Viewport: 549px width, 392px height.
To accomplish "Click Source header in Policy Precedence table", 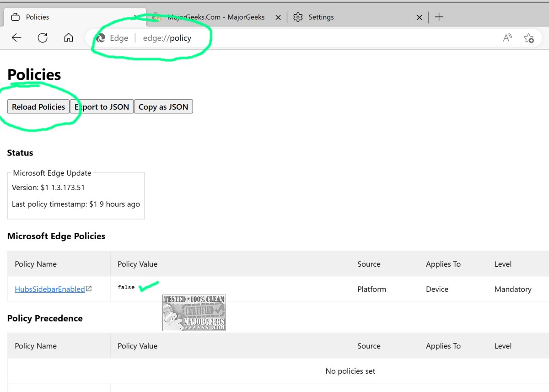I will [369, 346].
